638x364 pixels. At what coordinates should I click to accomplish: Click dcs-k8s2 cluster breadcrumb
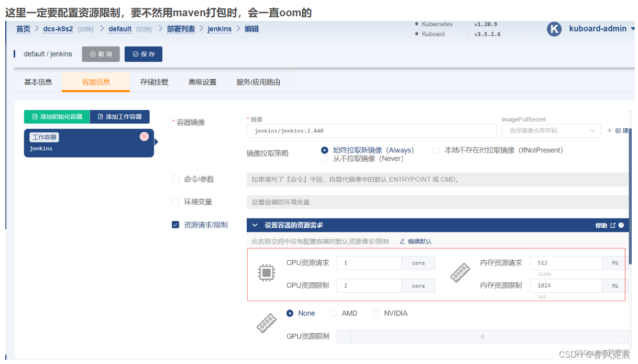[x=58, y=29]
